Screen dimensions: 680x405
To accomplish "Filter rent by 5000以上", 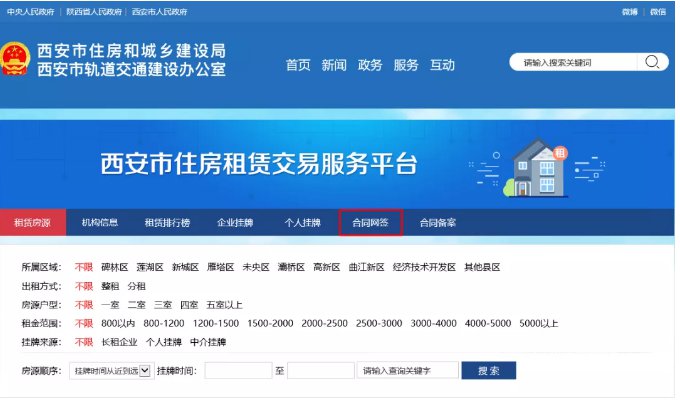I will [539, 323].
